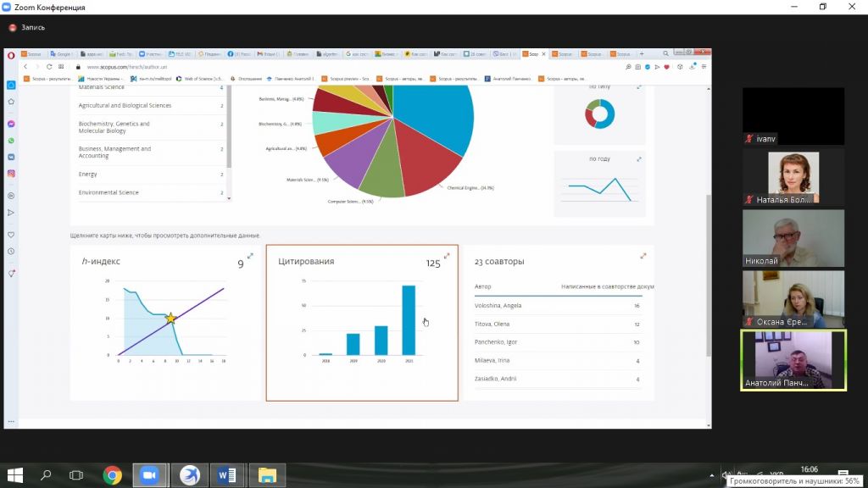Select ivanv participant video tile
868x488 pixels.
point(793,116)
